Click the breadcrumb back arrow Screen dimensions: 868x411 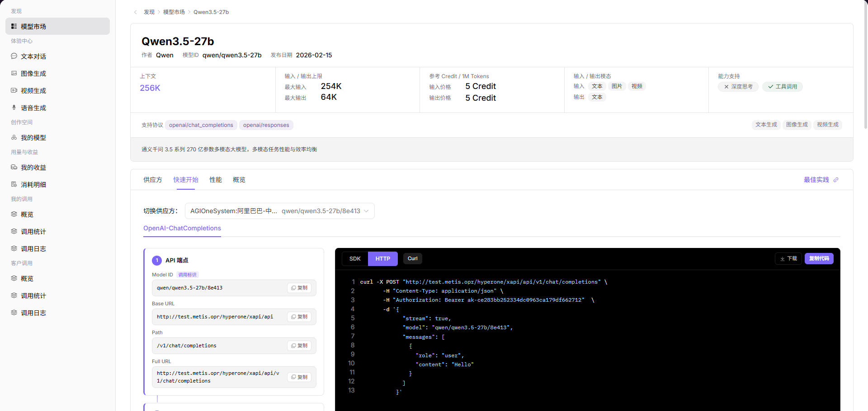click(135, 12)
